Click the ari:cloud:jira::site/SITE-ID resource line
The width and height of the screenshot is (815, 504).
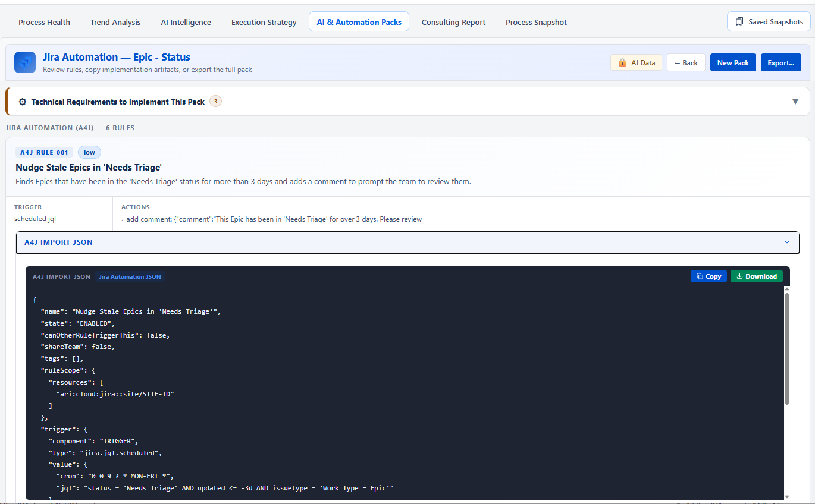click(115, 394)
